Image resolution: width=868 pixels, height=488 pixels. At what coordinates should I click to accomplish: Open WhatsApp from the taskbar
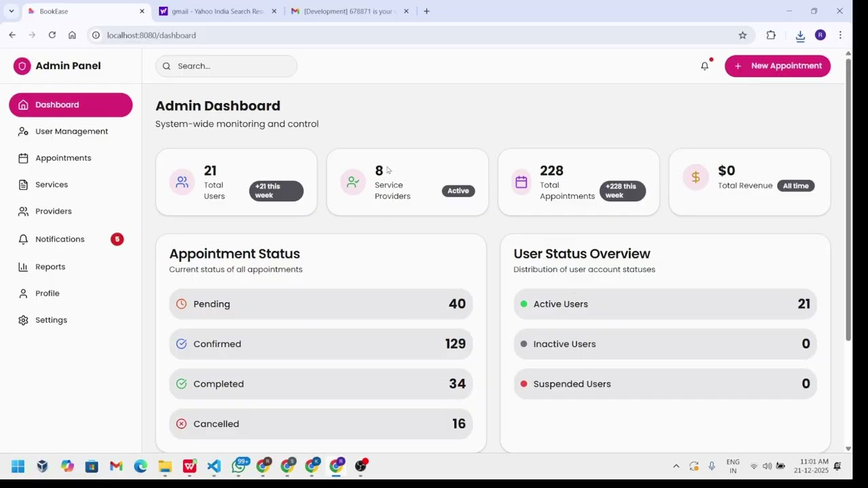pos(239,466)
